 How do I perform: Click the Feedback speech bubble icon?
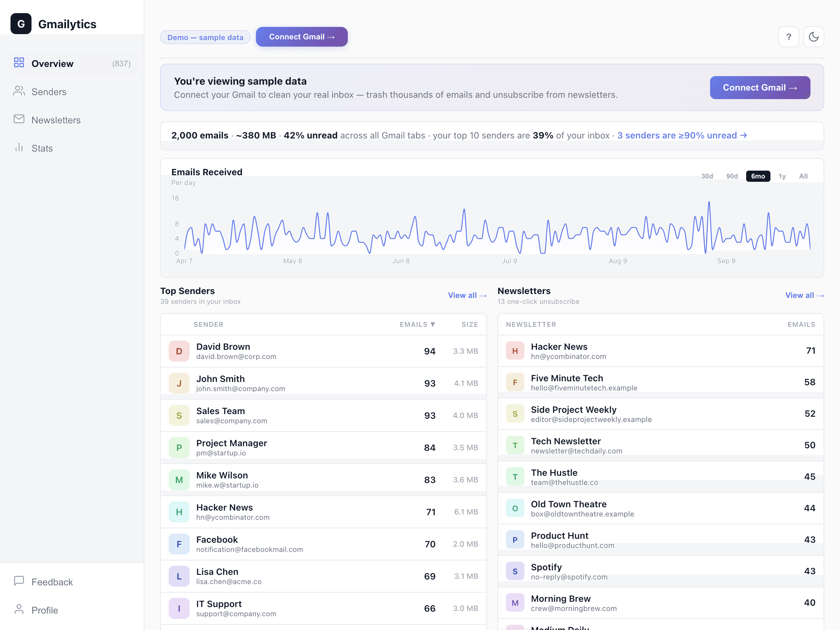tap(19, 581)
